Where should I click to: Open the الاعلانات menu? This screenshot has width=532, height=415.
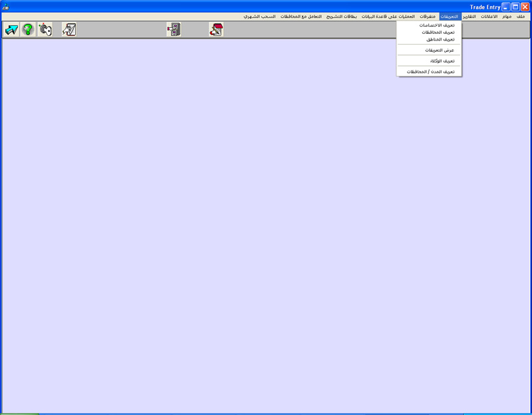tap(489, 16)
